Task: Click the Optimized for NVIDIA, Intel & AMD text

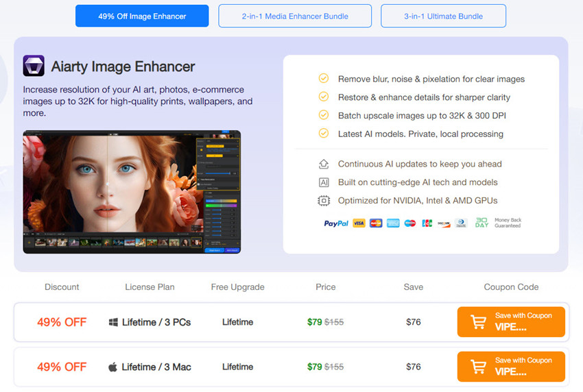Action: click(x=418, y=201)
